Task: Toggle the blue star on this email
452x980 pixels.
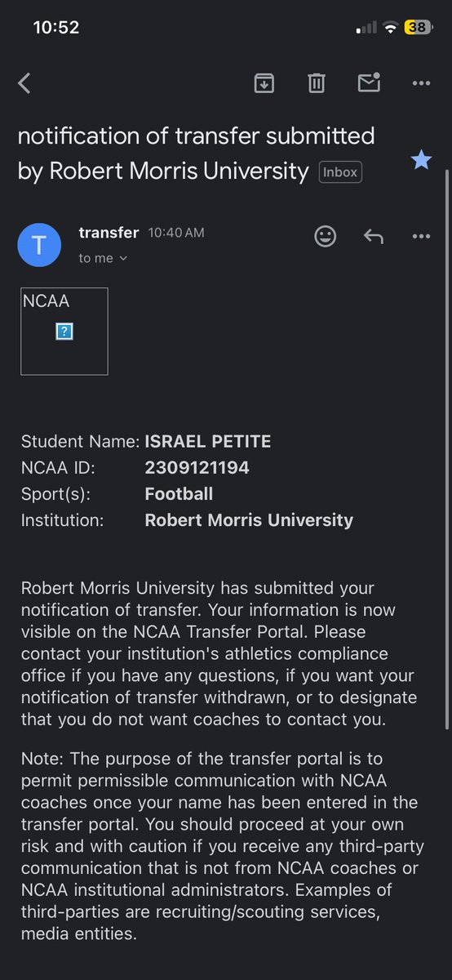Action: point(421,160)
